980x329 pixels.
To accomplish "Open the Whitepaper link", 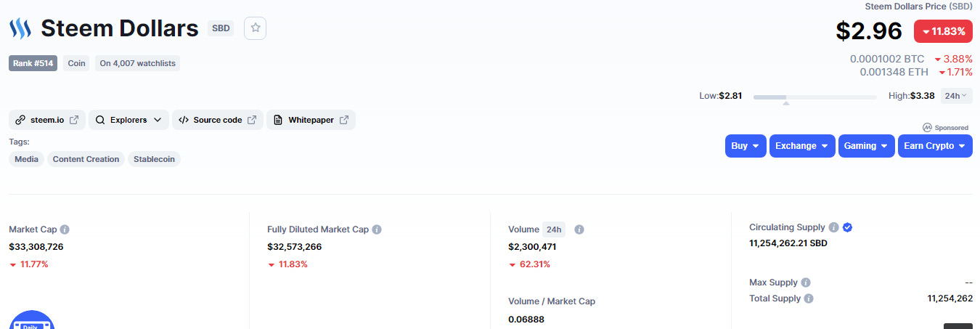I will point(311,120).
